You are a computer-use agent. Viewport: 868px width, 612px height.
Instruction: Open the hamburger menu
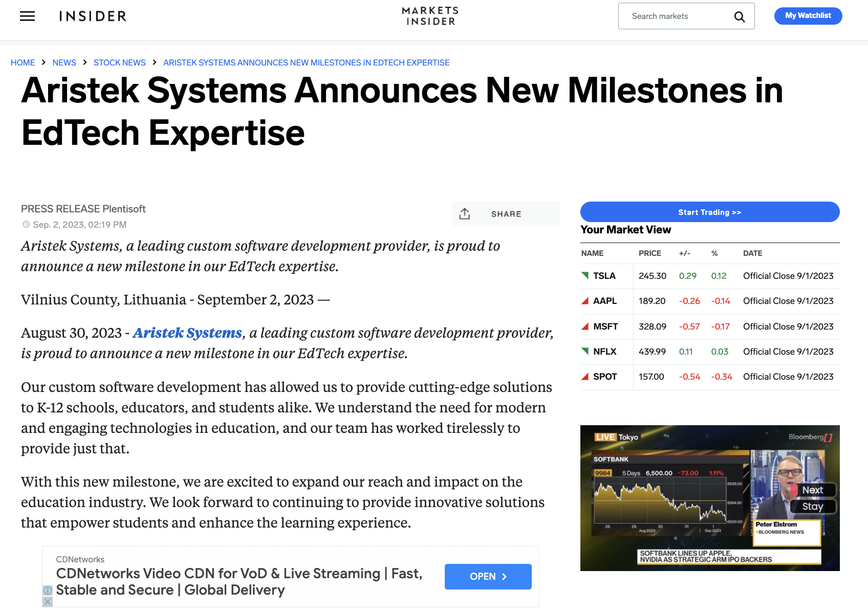pyautogui.click(x=27, y=16)
